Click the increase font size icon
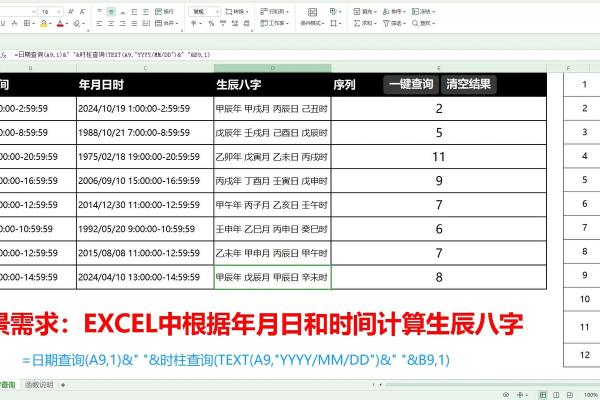Screen dimensions: 600x400 pyautogui.click(x=69, y=10)
